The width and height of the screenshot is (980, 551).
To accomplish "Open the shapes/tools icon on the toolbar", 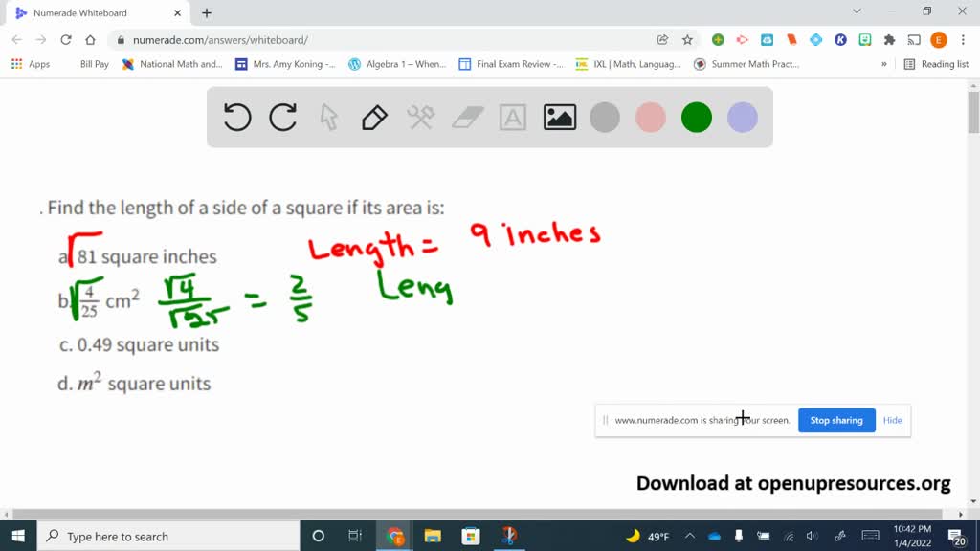I will [x=419, y=117].
